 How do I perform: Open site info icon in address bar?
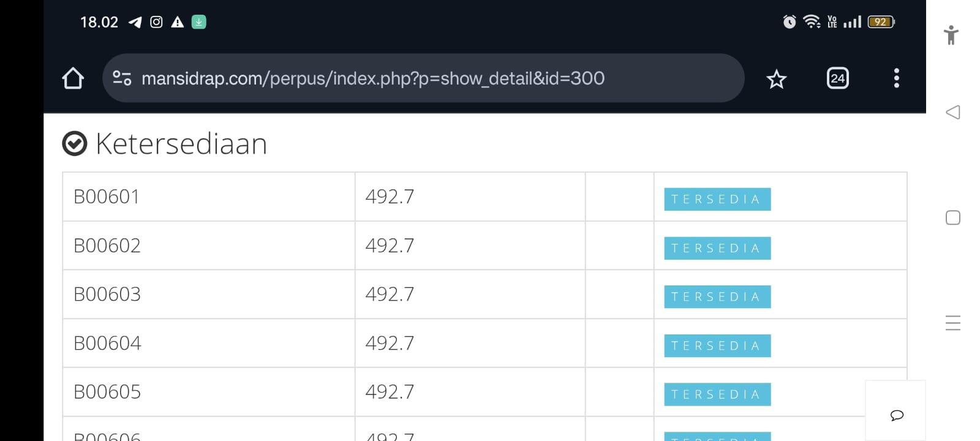122,78
